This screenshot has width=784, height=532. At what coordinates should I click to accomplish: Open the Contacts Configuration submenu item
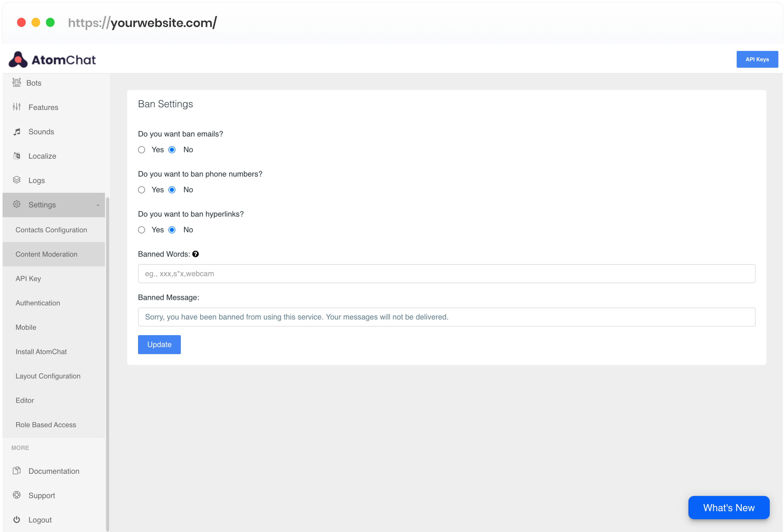coord(51,230)
